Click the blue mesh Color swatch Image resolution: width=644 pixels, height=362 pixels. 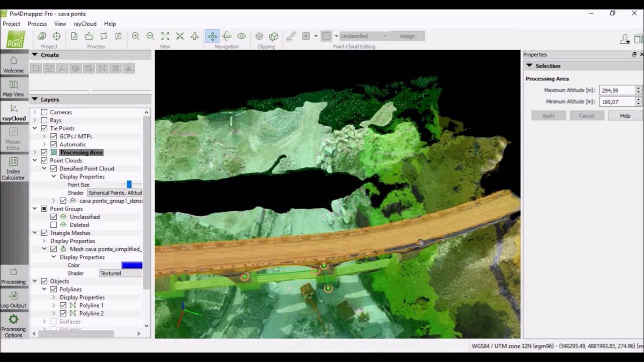pos(132,265)
